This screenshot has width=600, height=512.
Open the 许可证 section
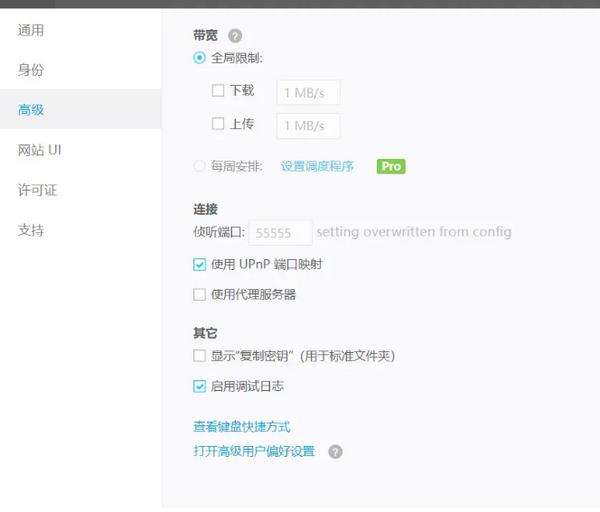pos(37,190)
